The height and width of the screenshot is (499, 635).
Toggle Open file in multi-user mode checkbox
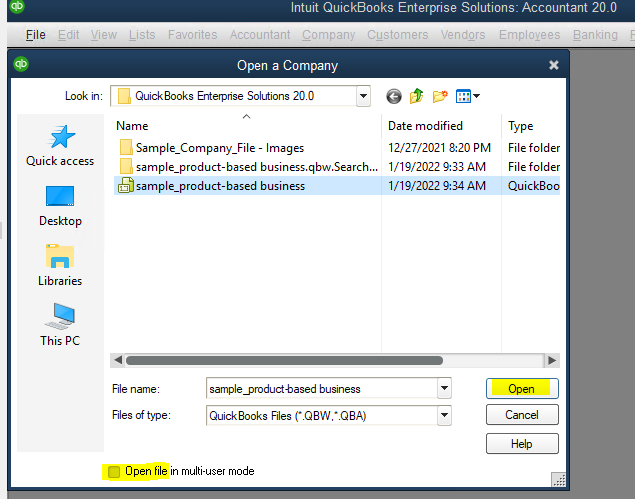click(x=114, y=471)
